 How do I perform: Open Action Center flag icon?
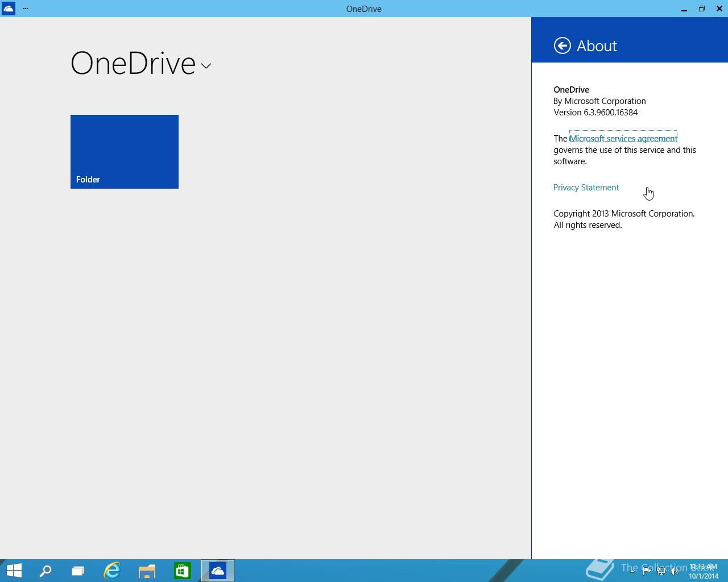pos(647,571)
